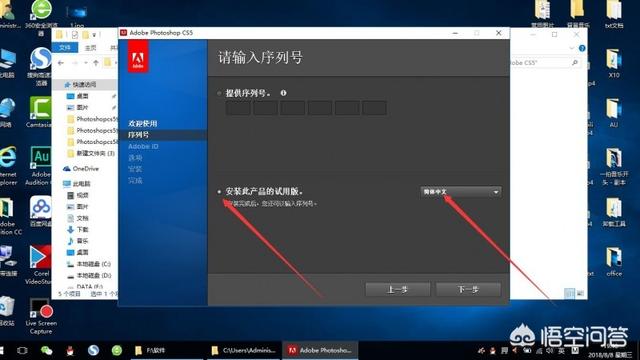Click the taskbar volume icon
Image resolution: width=640 pixels, height=360 pixels.
click(x=551, y=351)
